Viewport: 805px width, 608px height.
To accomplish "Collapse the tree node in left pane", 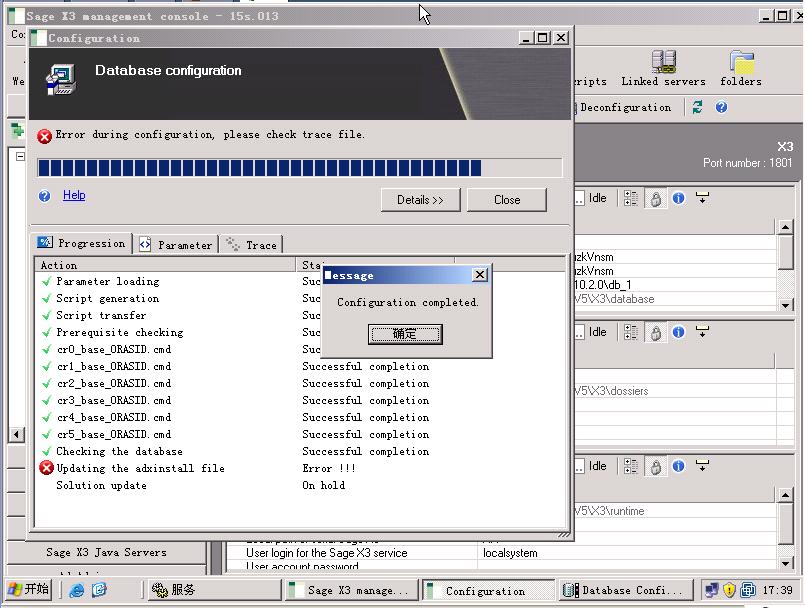I will coord(19,157).
